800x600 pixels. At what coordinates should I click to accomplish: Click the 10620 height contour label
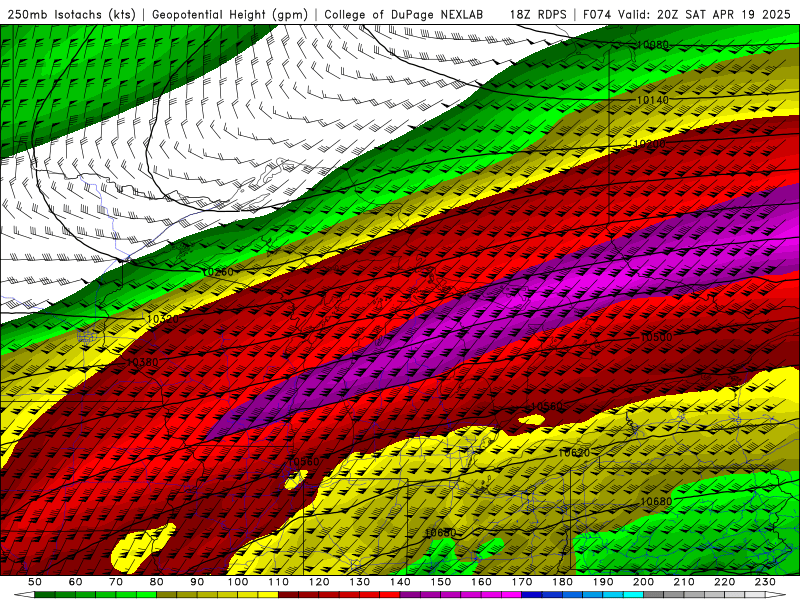(x=574, y=453)
